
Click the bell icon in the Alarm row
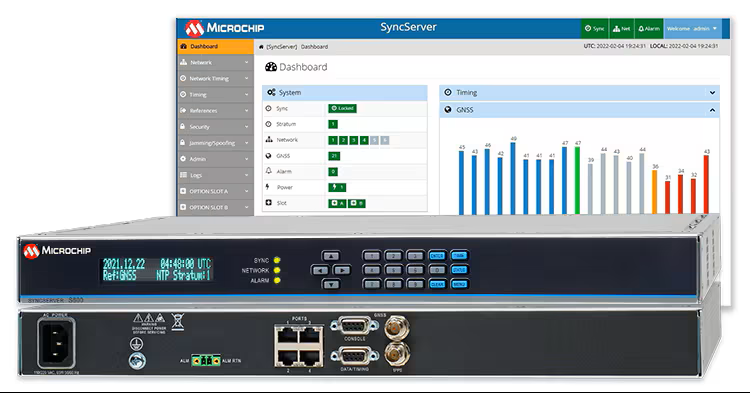(x=269, y=171)
